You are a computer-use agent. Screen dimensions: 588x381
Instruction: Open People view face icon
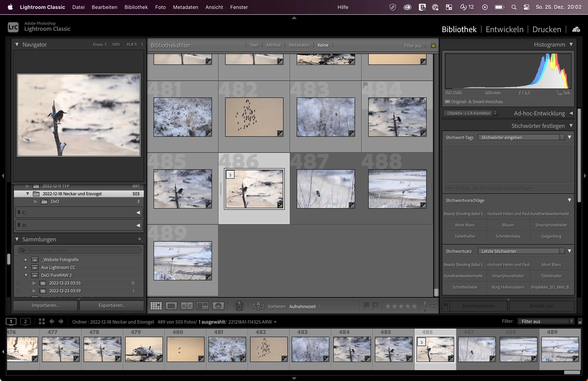[218, 306]
